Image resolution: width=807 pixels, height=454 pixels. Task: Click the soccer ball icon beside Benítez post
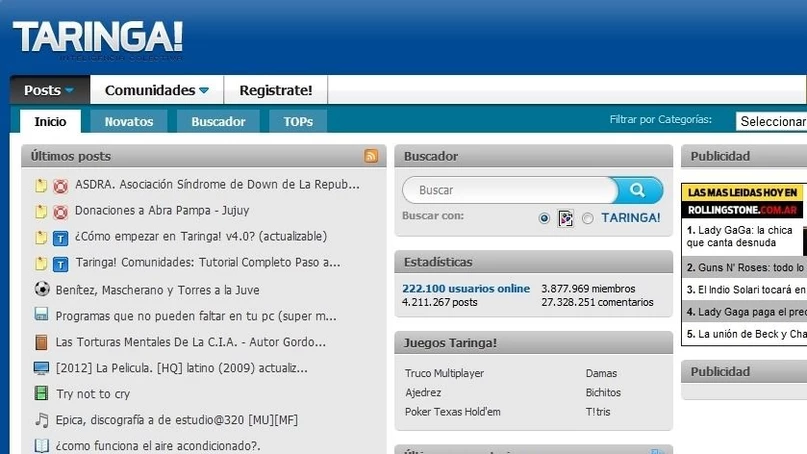click(x=42, y=289)
